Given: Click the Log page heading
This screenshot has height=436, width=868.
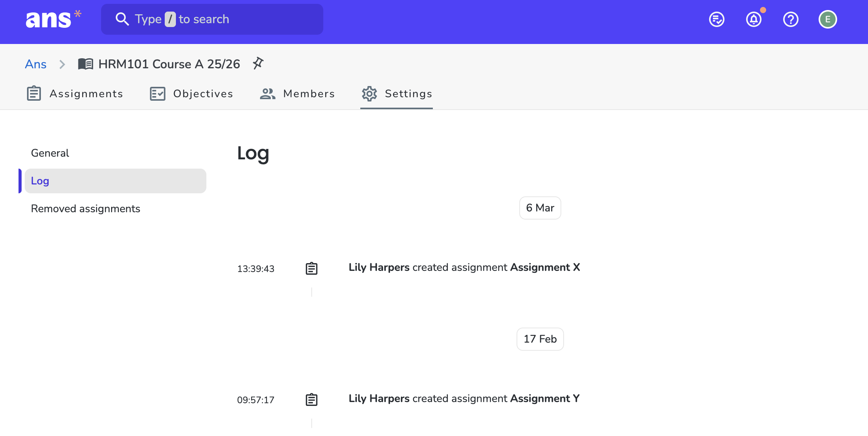Looking at the screenshot, I should (x=253, y=154).
